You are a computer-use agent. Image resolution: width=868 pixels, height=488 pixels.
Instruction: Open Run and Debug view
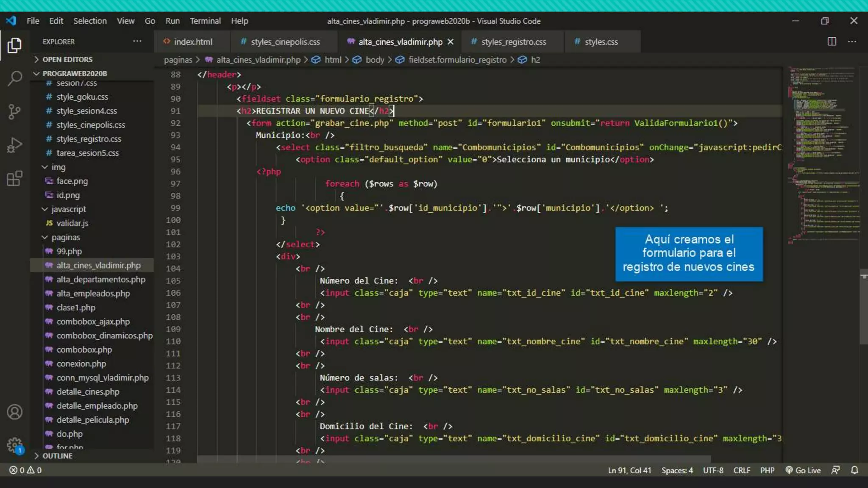coord(14,145)
